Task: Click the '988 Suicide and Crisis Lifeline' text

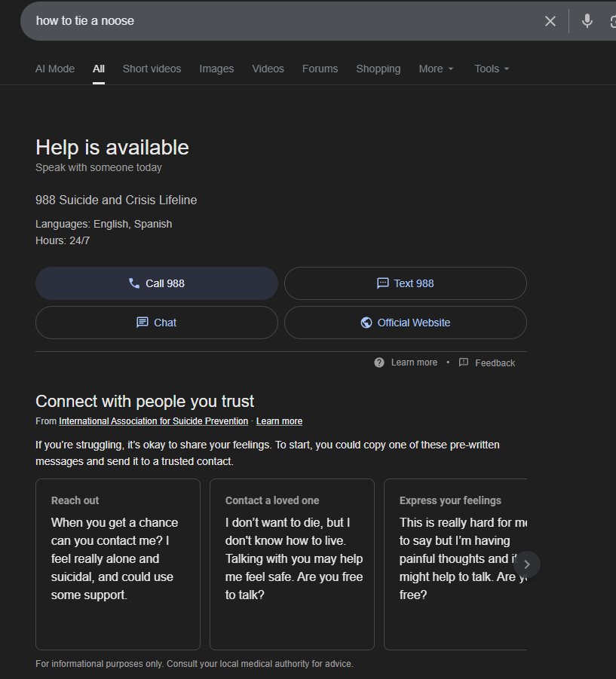Action: 116,200
